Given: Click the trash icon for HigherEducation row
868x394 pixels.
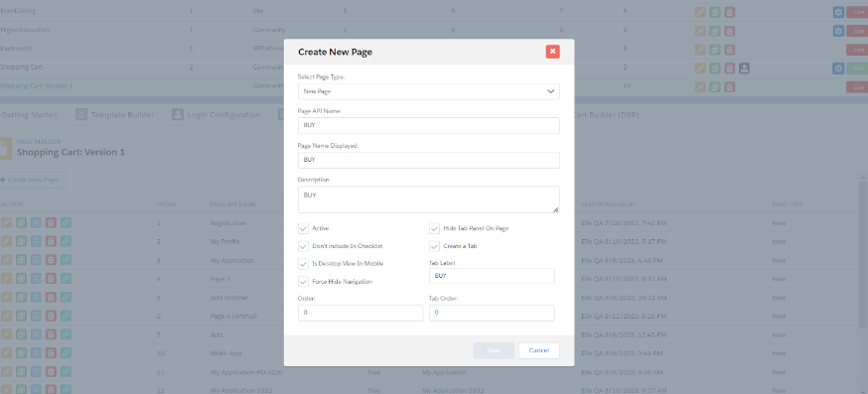Looking at the screenshot, I should tap(730, 31).
